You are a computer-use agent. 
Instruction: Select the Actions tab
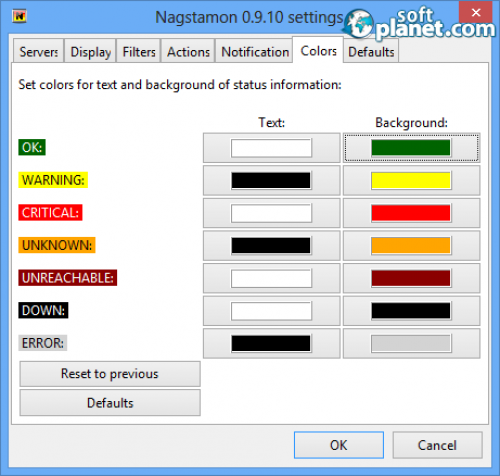click(x=188, y=51)
